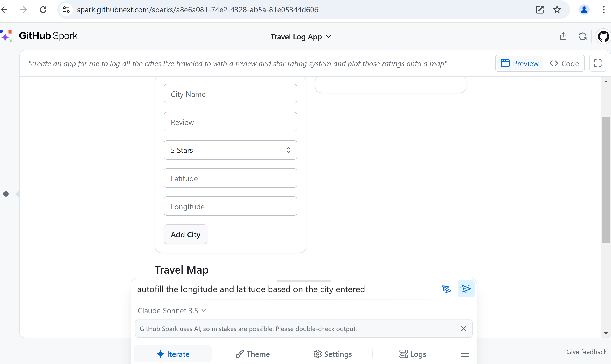Click the share icon in Spark header
The width and height of the screenshot is (611, 364).
click(x=563, y=36)
